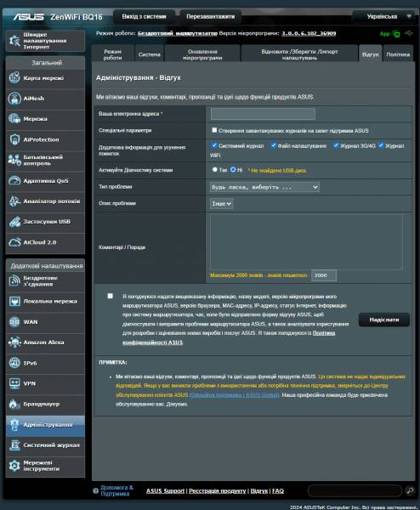Click the search magnifier icon in footer
Screen dimensions: 420x510
410,490
